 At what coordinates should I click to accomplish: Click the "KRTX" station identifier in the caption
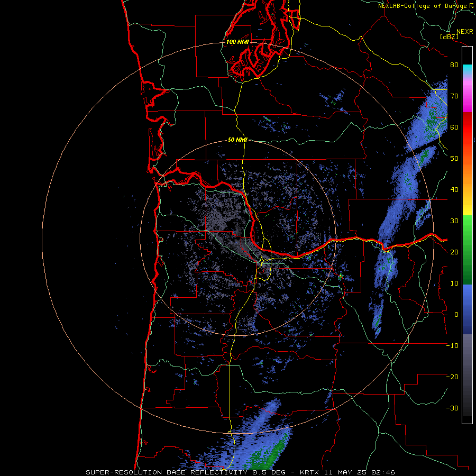[309, 472]
